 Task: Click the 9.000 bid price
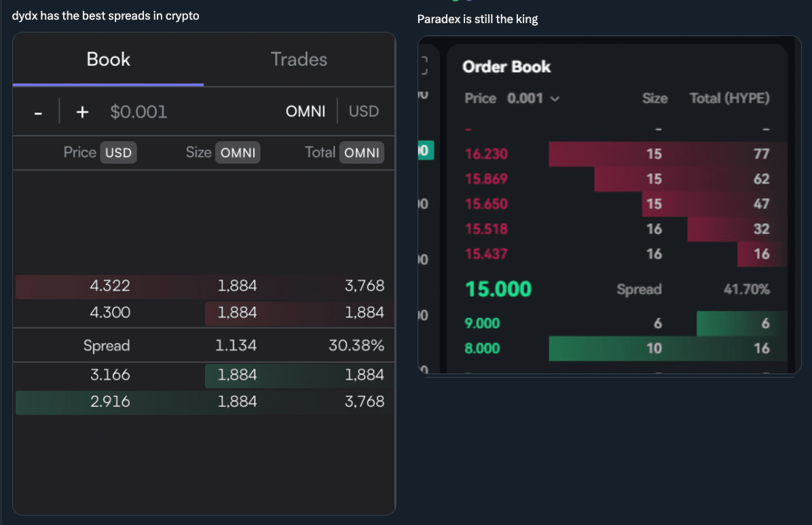click(482, 323)
